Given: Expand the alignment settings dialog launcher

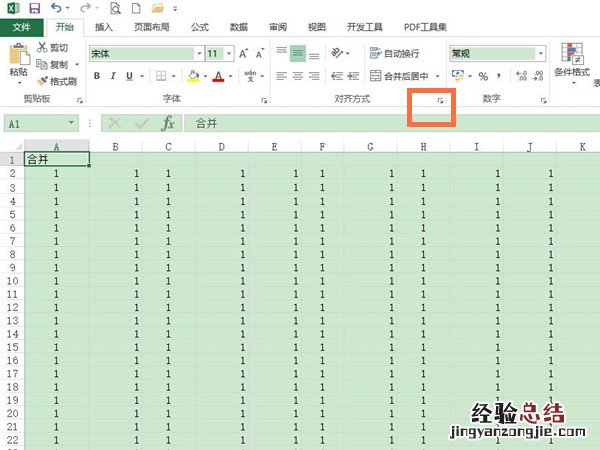Looking at the screenshot, I should click(x=438, y=101).
